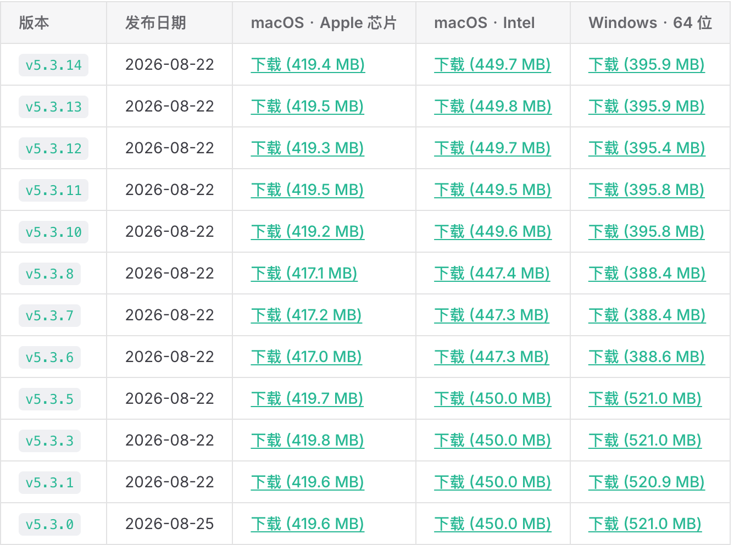Image resolution: width=756 pixels, height=545 pixels.
Task: Download v5.3.5 Apple chip build (419.7 MB)
Action: click(x=307, y=399)
